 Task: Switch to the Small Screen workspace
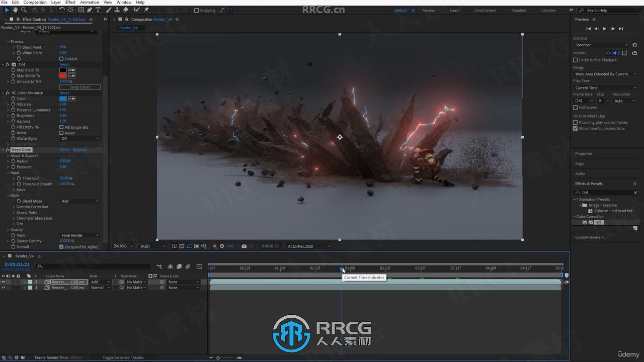click(485, 10)
